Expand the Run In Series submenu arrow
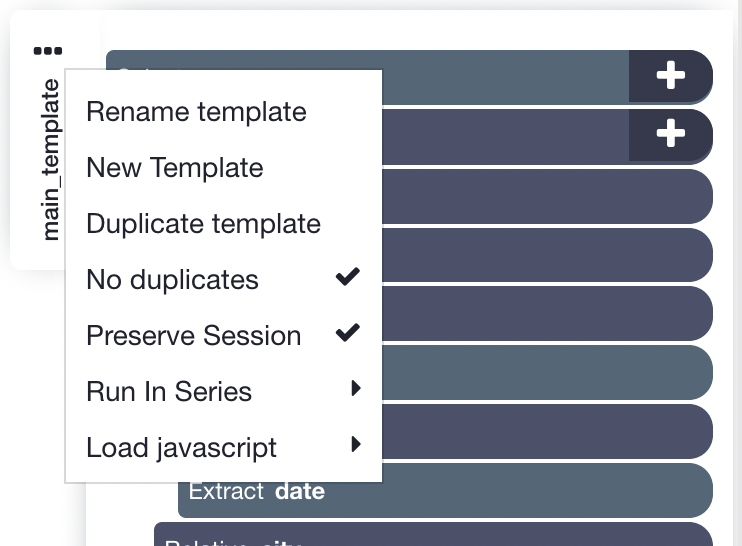Image resolution: width=742 pixels, height=546 pixels. (x=356, y=388)
